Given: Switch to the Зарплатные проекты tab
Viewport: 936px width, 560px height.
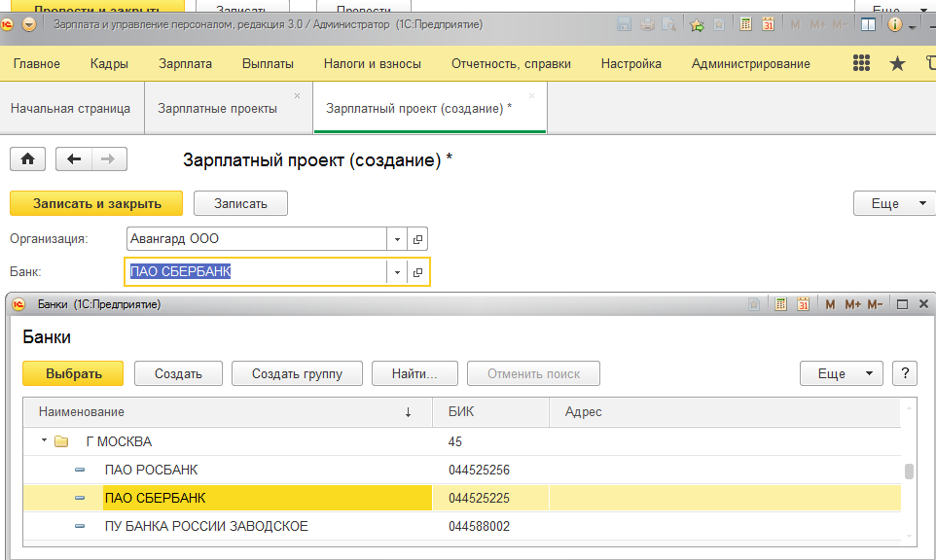Looking at the screenshot, I should [x=217, y=108].
